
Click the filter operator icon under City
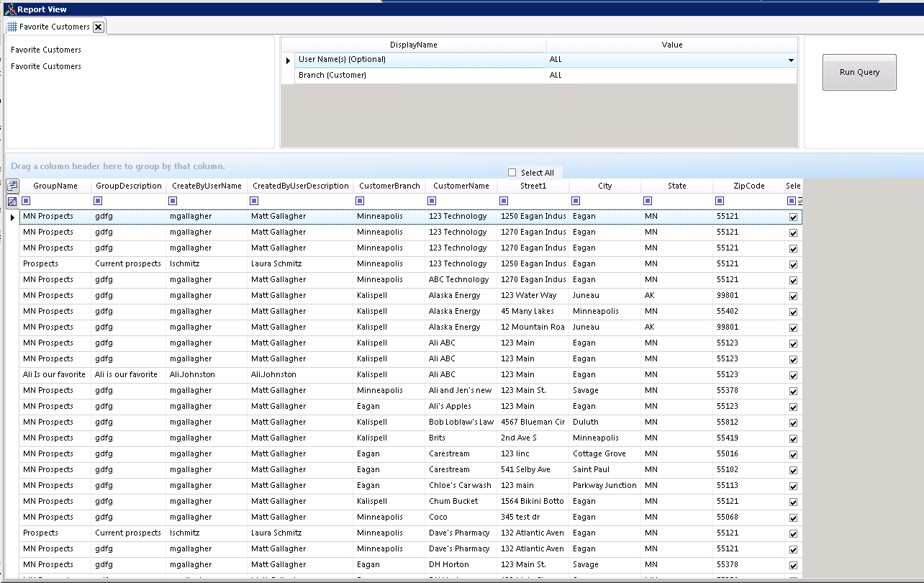pyautogui.click(x=576, y=201)
